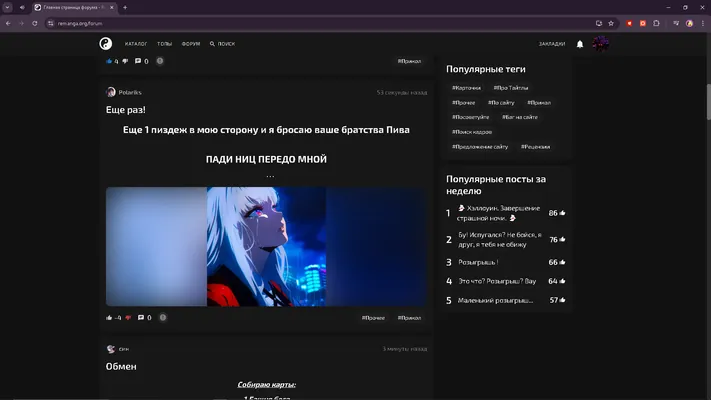Go back with browser back arrow
The image size is (711, 400).
coord(8,23)
